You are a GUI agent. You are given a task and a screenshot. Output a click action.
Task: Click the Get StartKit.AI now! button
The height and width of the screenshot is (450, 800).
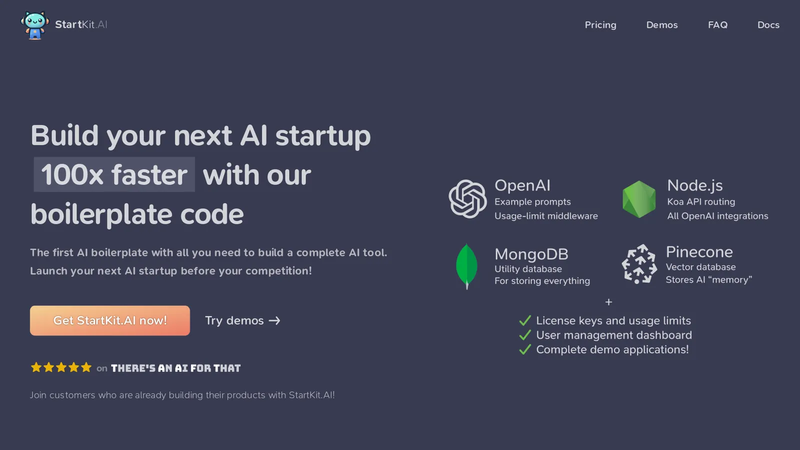click(x=110, y=320)
